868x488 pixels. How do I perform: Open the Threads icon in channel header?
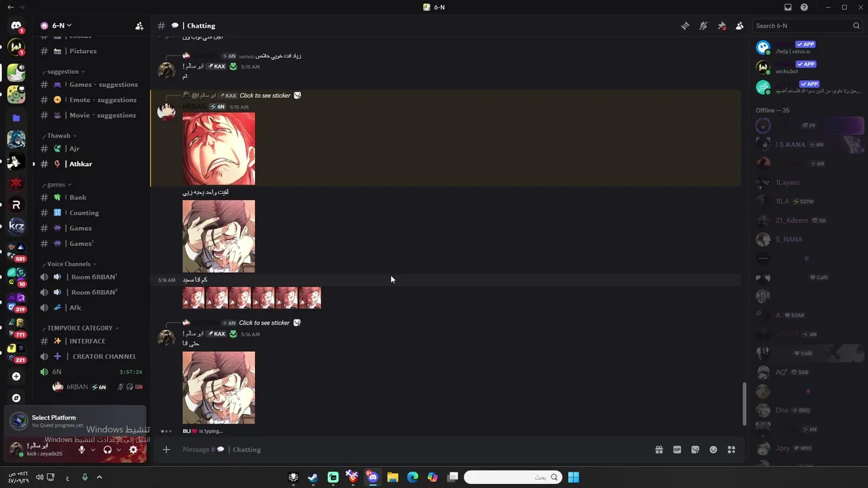pos(685,26)
